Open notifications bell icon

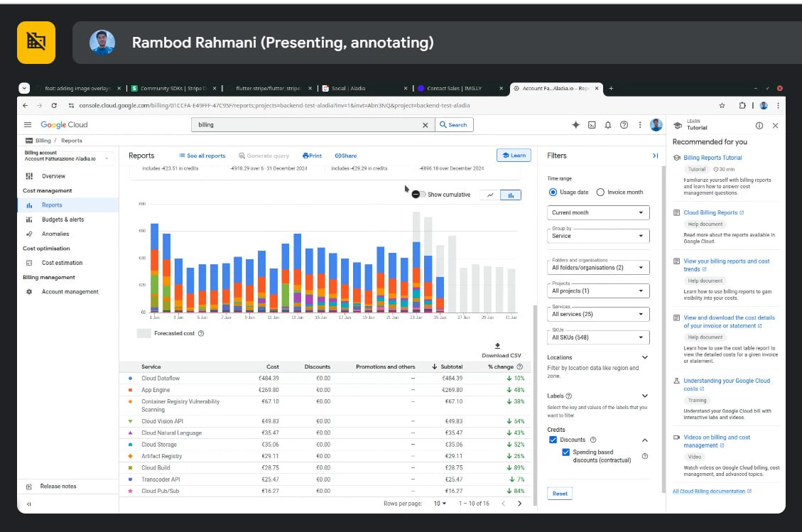click(607, 125)
